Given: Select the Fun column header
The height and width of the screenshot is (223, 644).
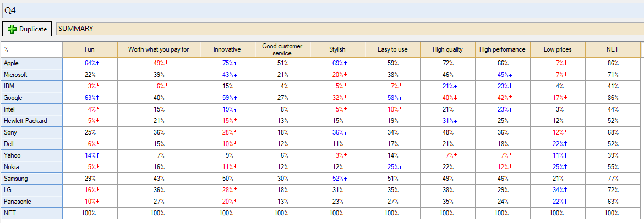Looking at the screenshot, I should (x=90, y=49).
